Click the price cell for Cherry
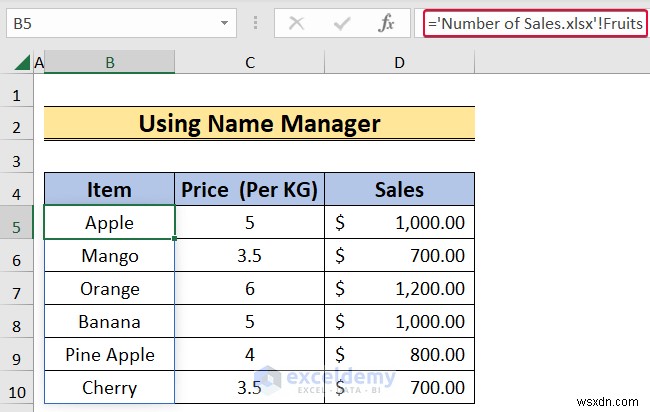 pos(250,388)
